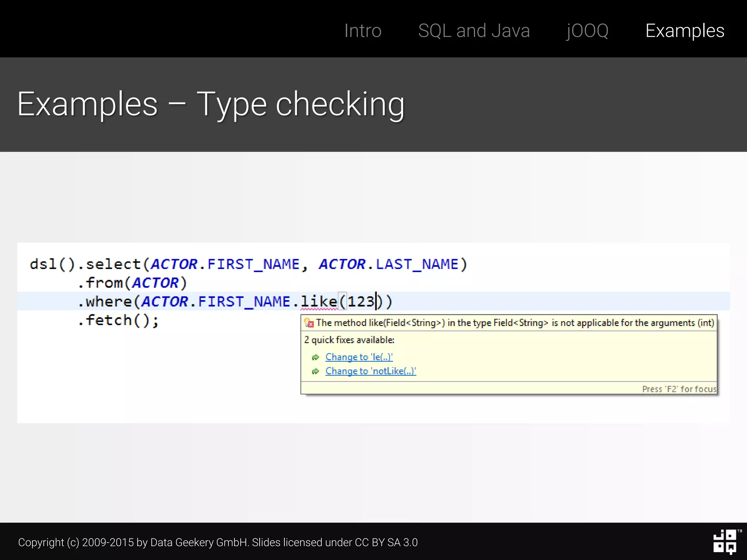
Task: Apply quick fix Change to 'notLike(..)'
Action: (x=371, y=371)
